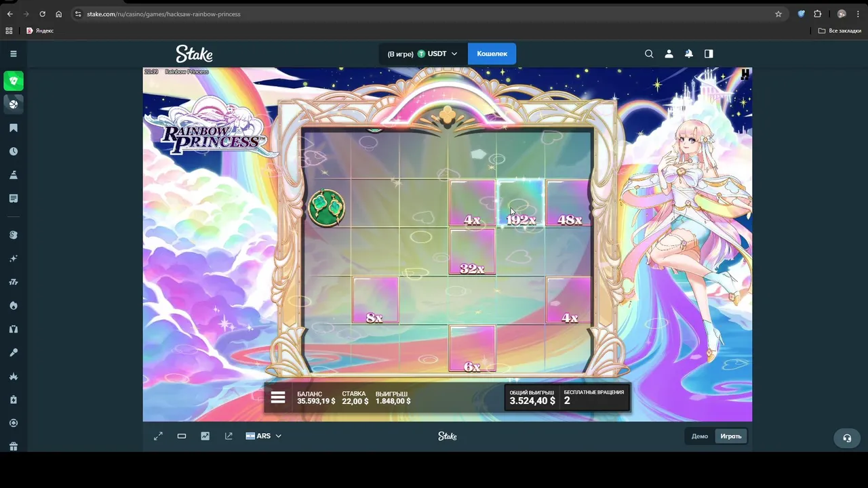868x488 pixels.
Task: Open favourites bookmark in sidebar
Action: (x=14, y=128)
